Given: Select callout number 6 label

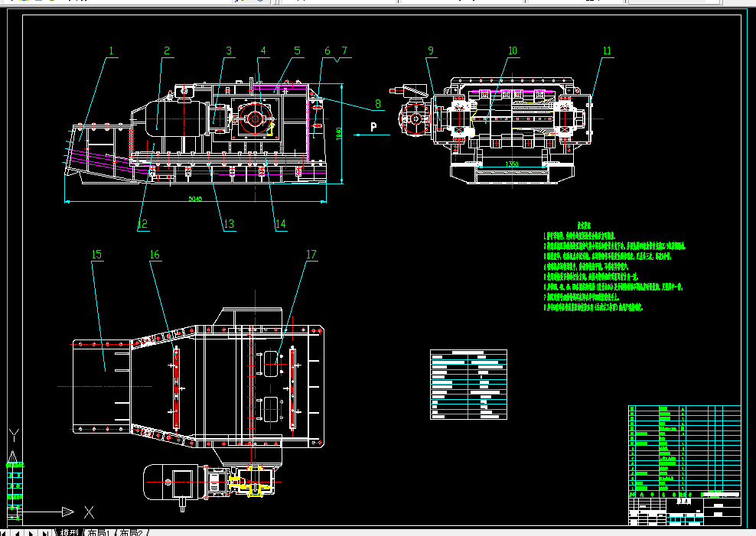Looking at the screenshot, I should tap(327, 50).
